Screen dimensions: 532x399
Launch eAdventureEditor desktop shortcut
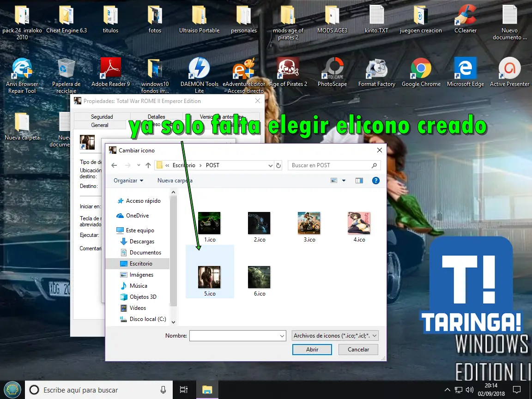(x=244, y=75)
